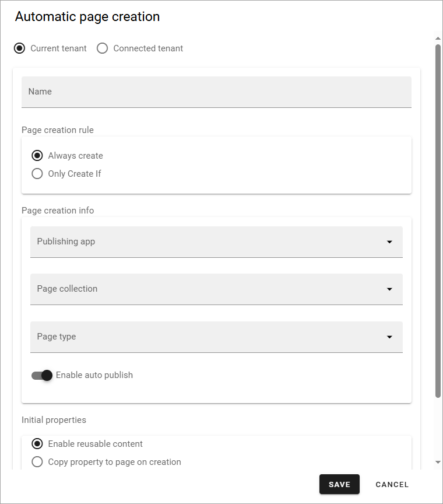Screen dimensions: 443x504
Task: Click the empty scrollbar track under the thumb
Action: coord(438,428)
